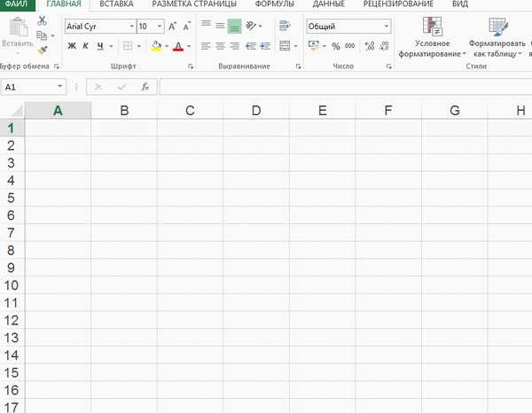Open underline style dropdown arrow
Screen dimensions: 532x413
[x=111, y=46]
